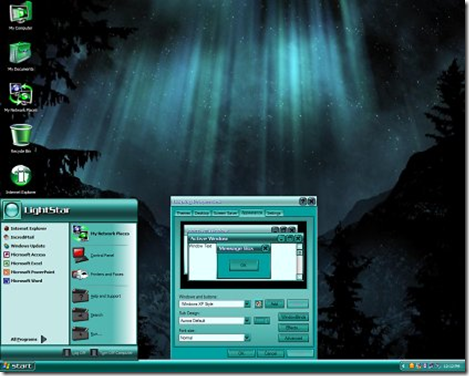Open My Network Places in Start menu

(101, 233)
